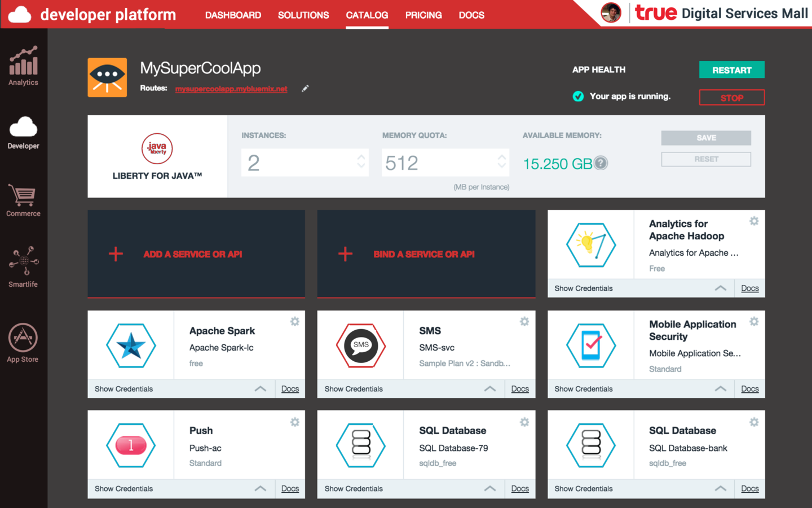This screenshot has width=812, height=508.
Task: Open settings gear for SQL Database-bank
Action: coord(754,422)
